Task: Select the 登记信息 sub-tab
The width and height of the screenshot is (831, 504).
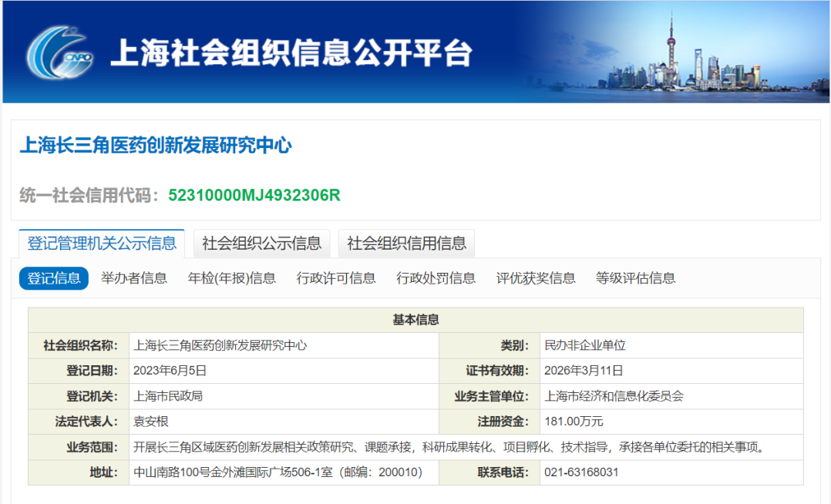Action: point(54,278)
